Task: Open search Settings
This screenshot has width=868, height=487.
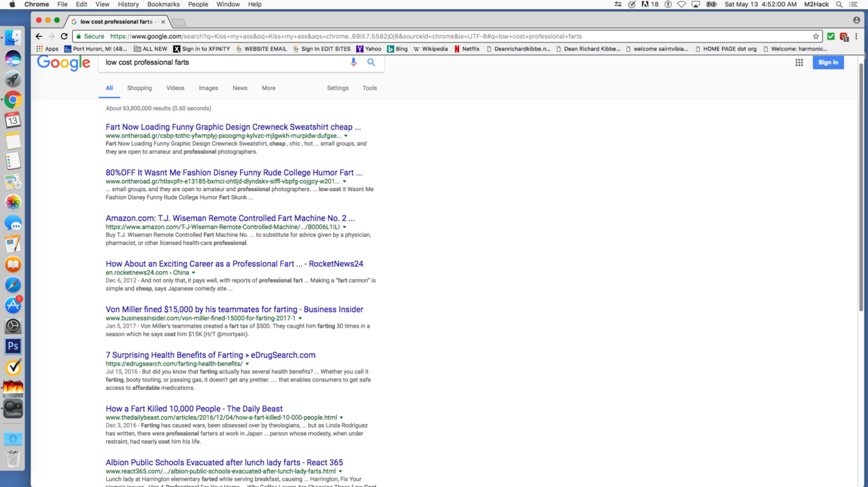Action: click(x=338, y=88)
